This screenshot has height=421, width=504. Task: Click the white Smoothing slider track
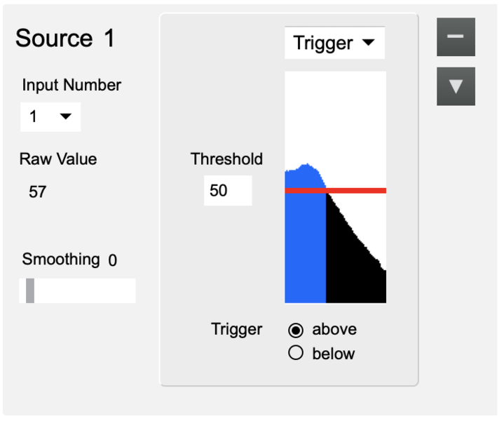pos(84,290)
